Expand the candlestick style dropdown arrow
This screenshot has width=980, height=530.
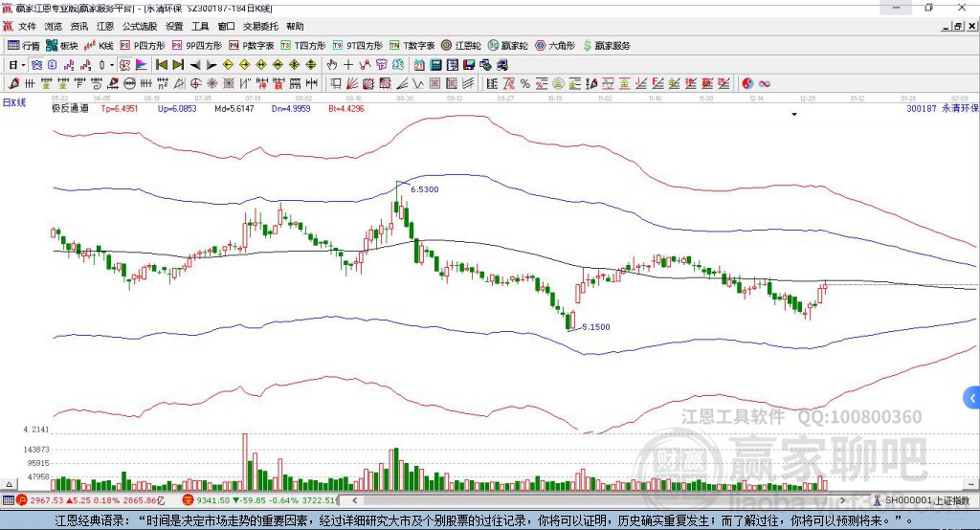point(112,65)
